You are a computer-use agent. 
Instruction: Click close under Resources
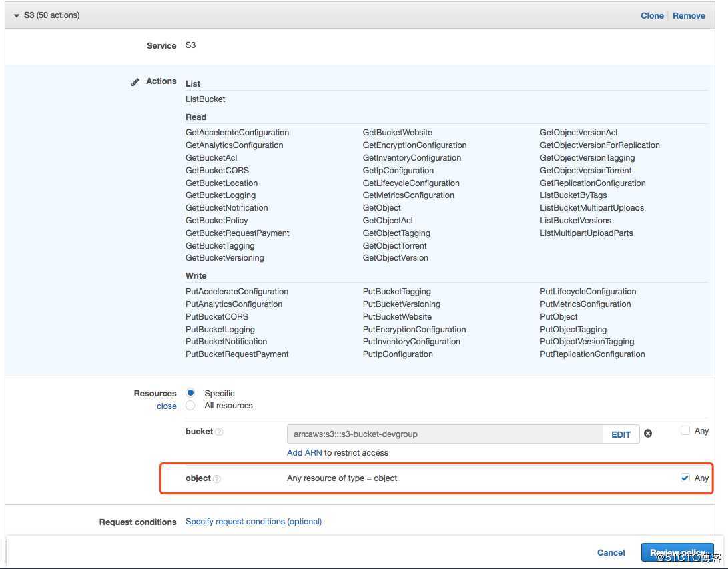[167, 406]
